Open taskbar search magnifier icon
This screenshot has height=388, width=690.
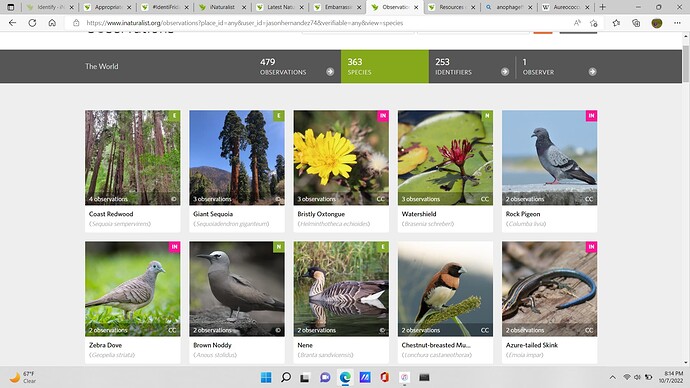coord(286,377)
